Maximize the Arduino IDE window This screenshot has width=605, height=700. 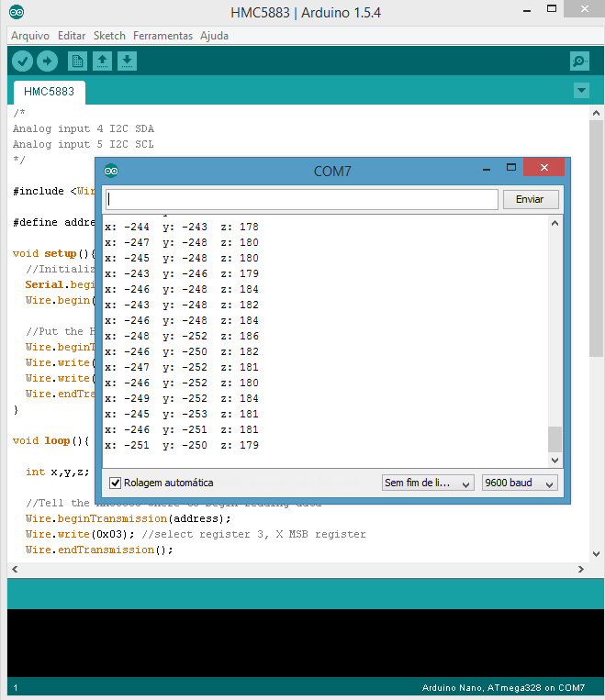[552, 8]
